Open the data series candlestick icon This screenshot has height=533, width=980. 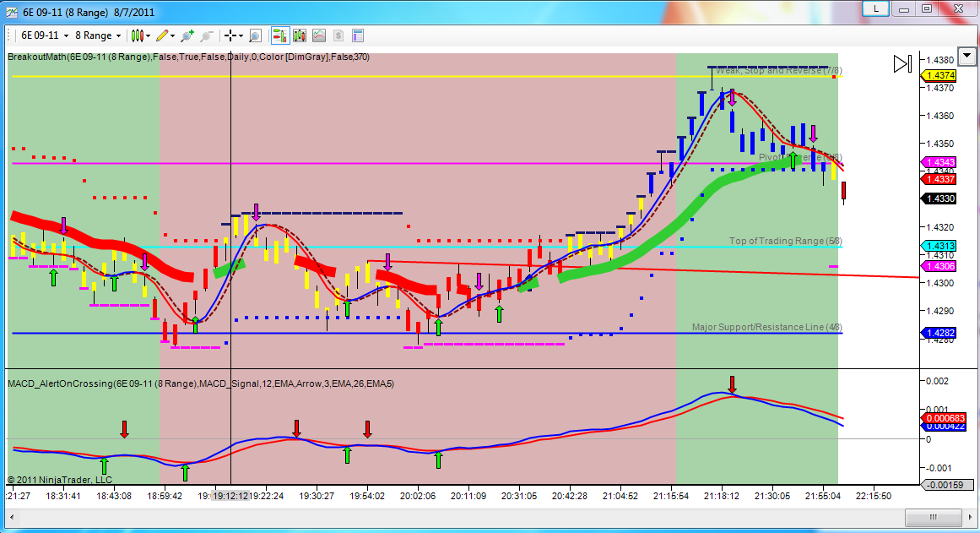[300, 35]
